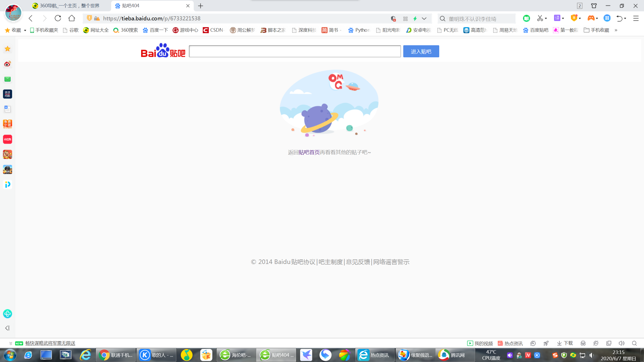Click the browser back arrow

31,18
